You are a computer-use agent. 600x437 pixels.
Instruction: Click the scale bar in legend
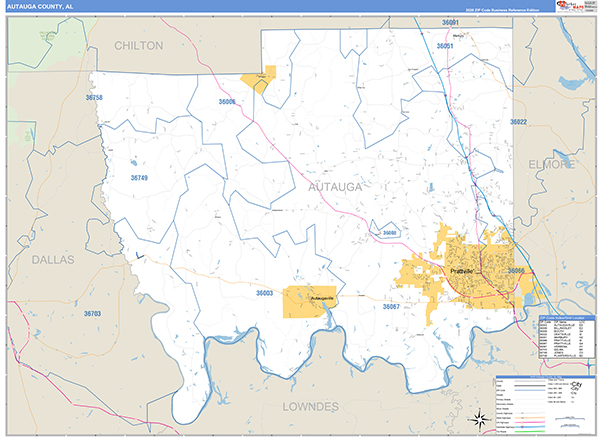point(570,421)
